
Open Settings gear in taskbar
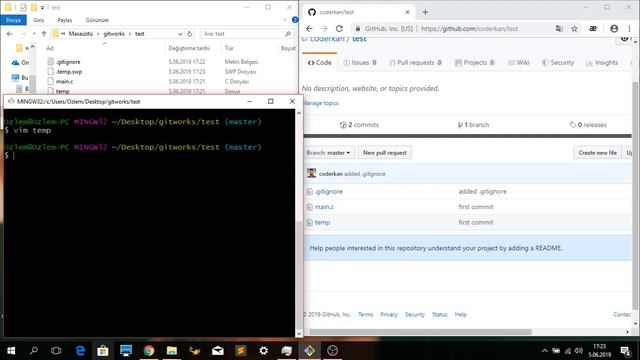[264, 351]
